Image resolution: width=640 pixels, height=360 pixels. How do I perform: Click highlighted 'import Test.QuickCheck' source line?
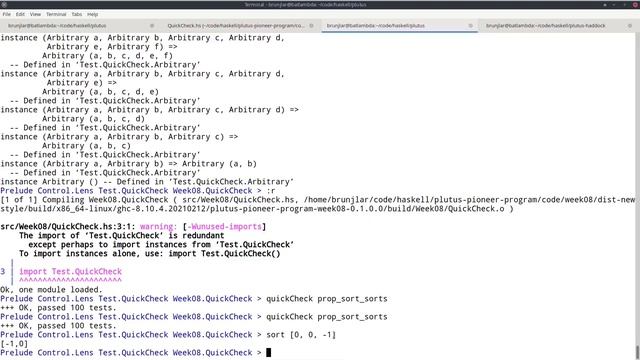(x=71, y=271)
